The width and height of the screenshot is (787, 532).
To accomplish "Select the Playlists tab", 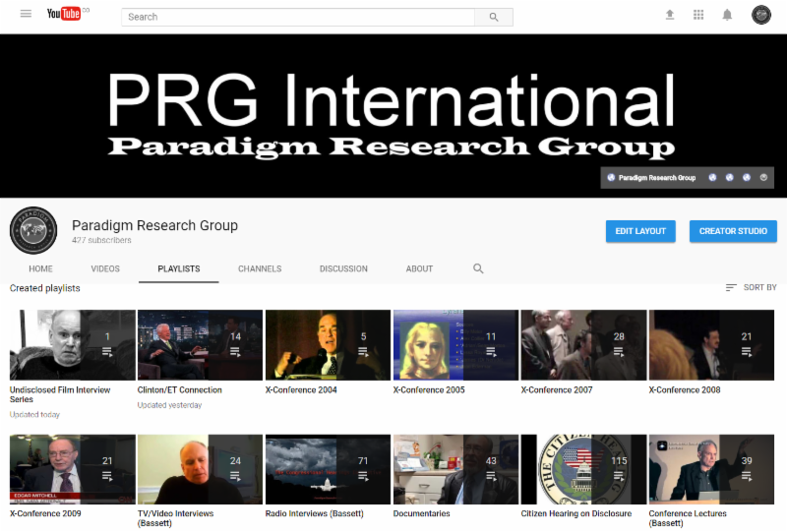I will click(179, 269).
